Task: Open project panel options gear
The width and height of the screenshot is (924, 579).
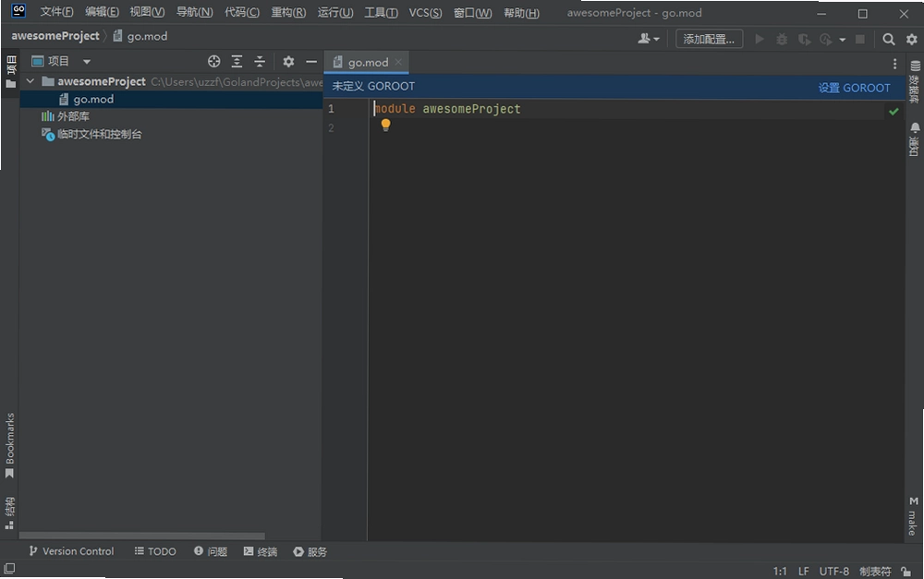Action: pyautogui.click(x=288, y=61)
